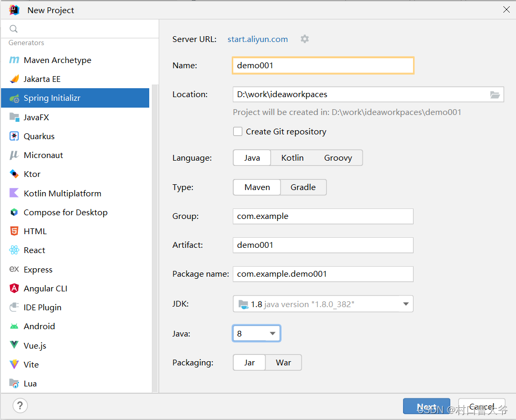The height and width of the screenshot is (420, 516).
Task: Open server URL settings gear
Action: click(305, 39)
